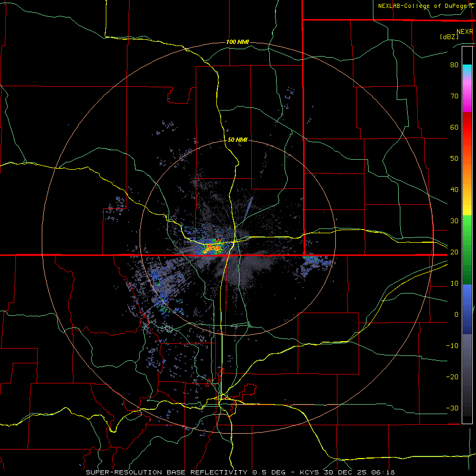The height and width of the screenshot is (476, 476).
Task: Click the 50 NMI range ring label
Action: pyautogui.click(x=237, y=140)
